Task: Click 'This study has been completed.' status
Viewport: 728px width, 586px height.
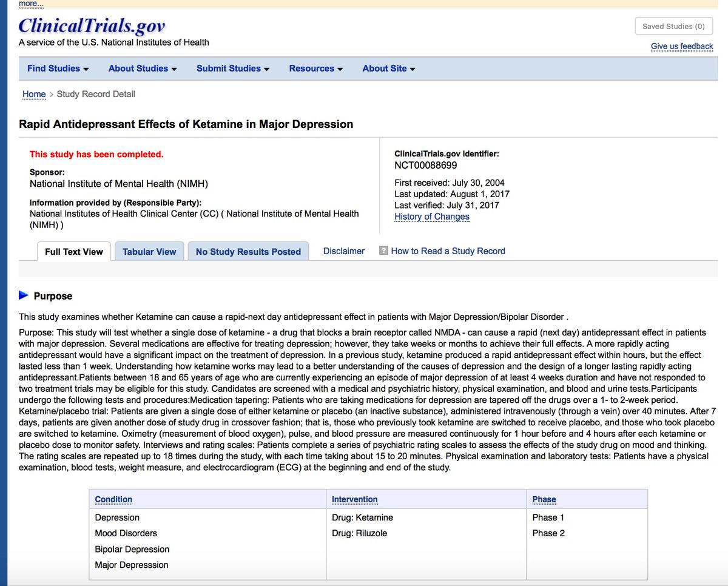Action: pyautogui.click(x=96, y=154)
